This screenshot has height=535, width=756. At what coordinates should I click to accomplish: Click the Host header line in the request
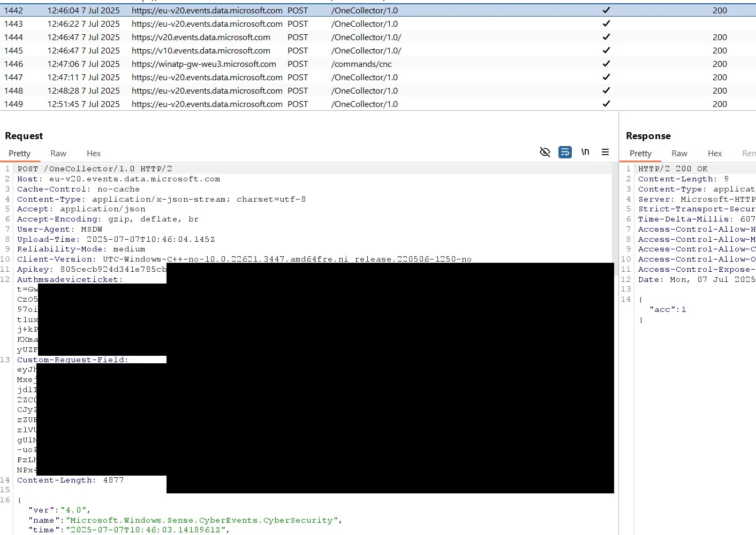point(119,179)
